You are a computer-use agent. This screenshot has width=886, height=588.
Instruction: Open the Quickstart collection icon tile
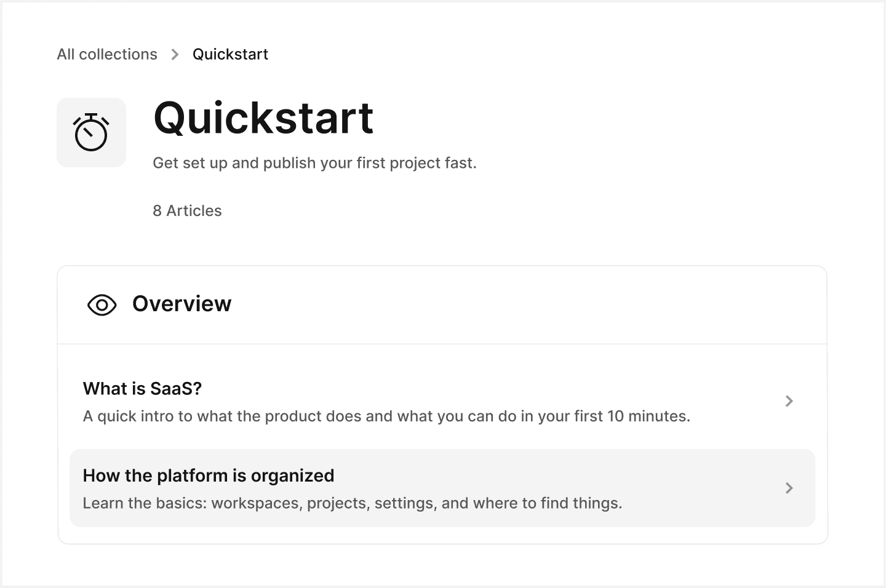pos(91,132)
